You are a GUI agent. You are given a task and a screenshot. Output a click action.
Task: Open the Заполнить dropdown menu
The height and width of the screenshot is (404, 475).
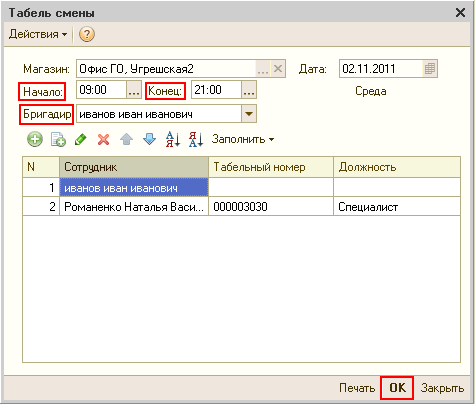(x=243, y=139)
